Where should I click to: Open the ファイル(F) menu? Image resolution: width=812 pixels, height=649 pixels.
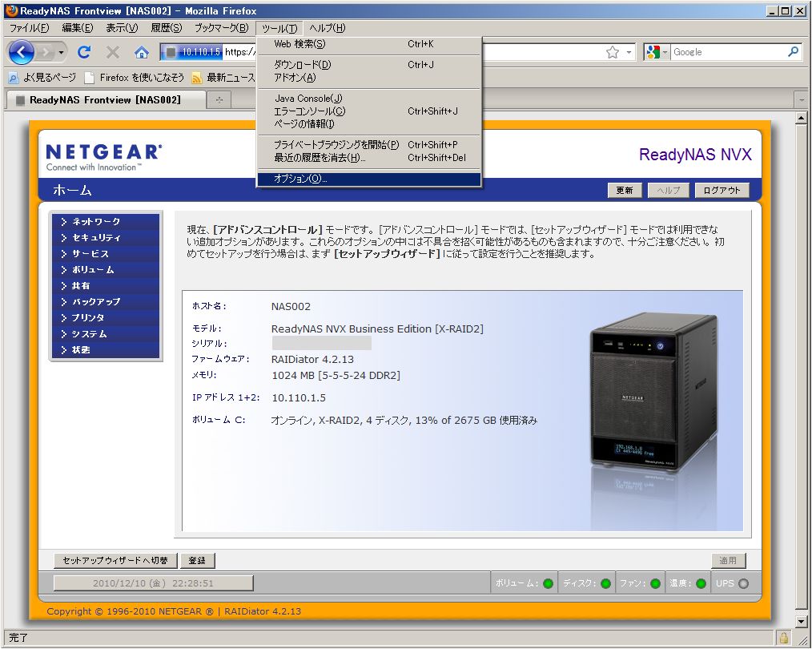(x=29, y=29)
